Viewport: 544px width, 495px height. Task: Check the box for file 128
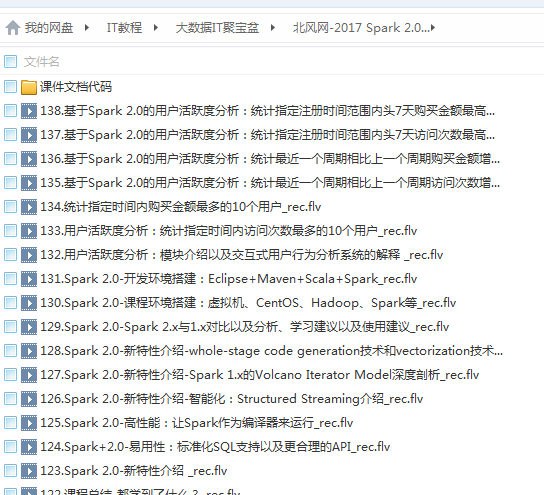(10, 351)
